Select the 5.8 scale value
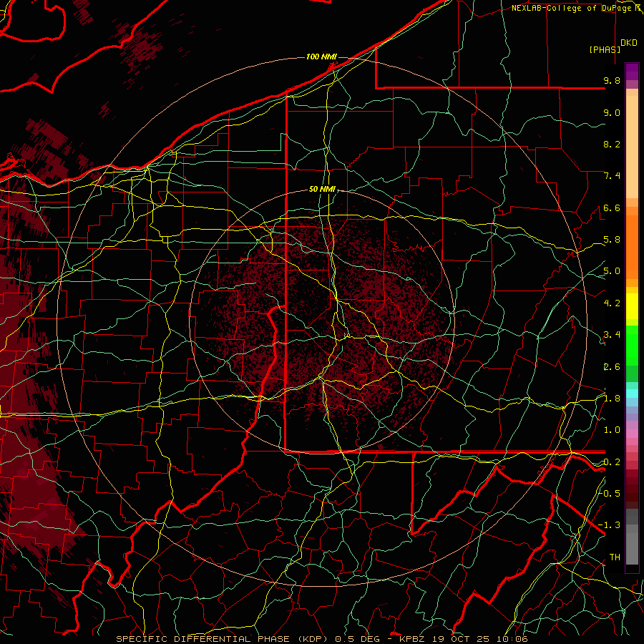The image size is (644, 644). 612,240
